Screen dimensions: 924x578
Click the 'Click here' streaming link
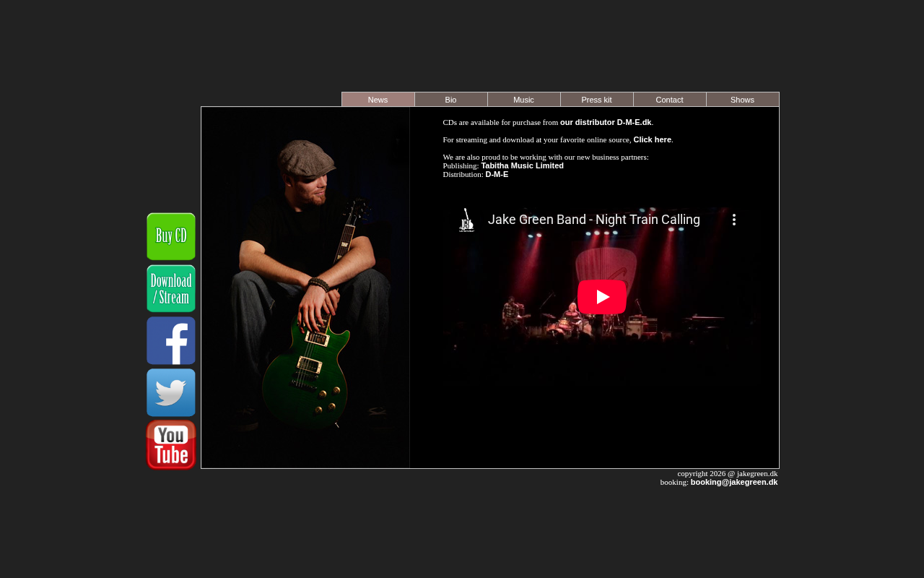pyautogui.click(x=653, y=139)
